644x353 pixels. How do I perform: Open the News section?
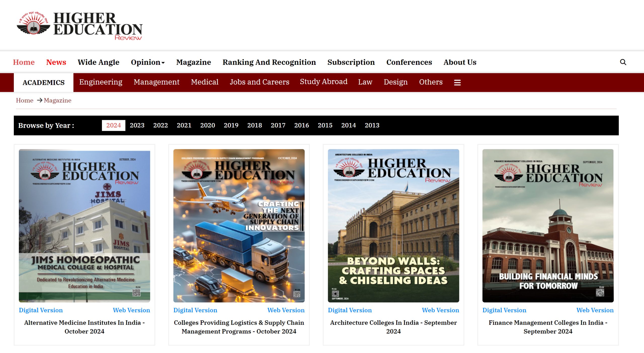(56, 62)
